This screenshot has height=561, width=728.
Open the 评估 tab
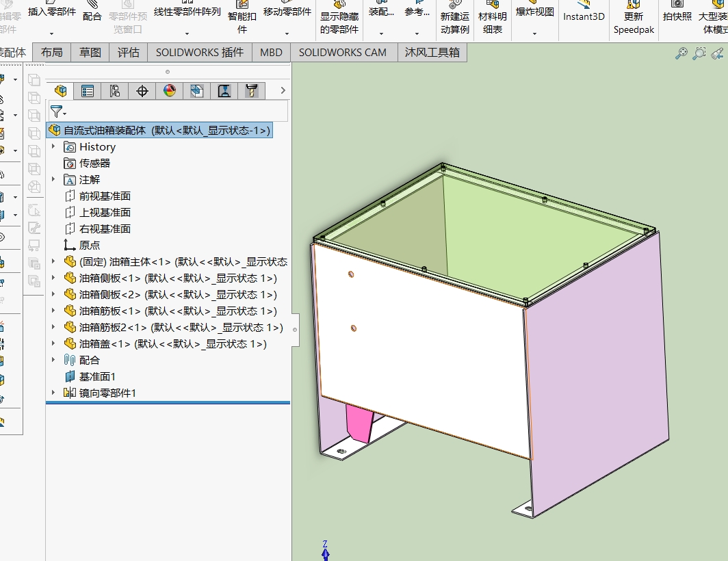128,53
